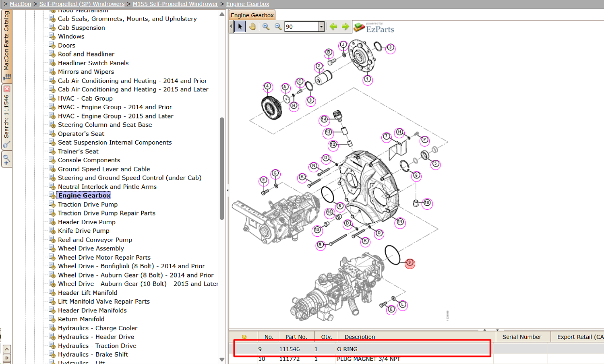This screenshot has width=604, height=364.
Task: Select the O RING part row description
Action: (x=348, y=349)
